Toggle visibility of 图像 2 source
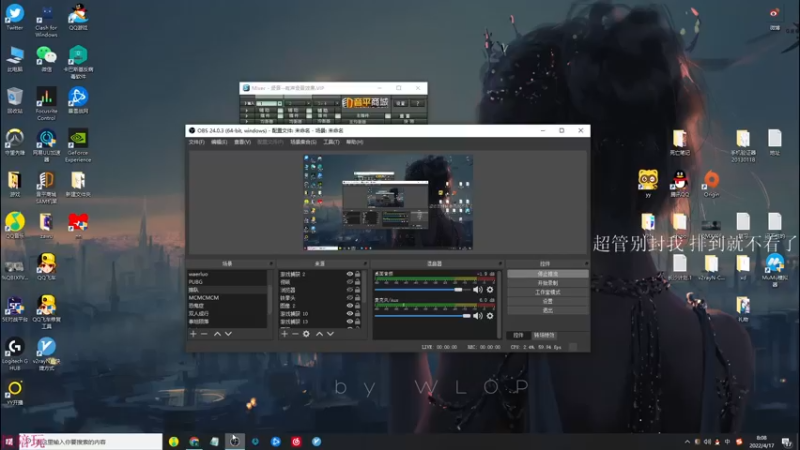The image size is (800, 450). [x=350, y=306]
